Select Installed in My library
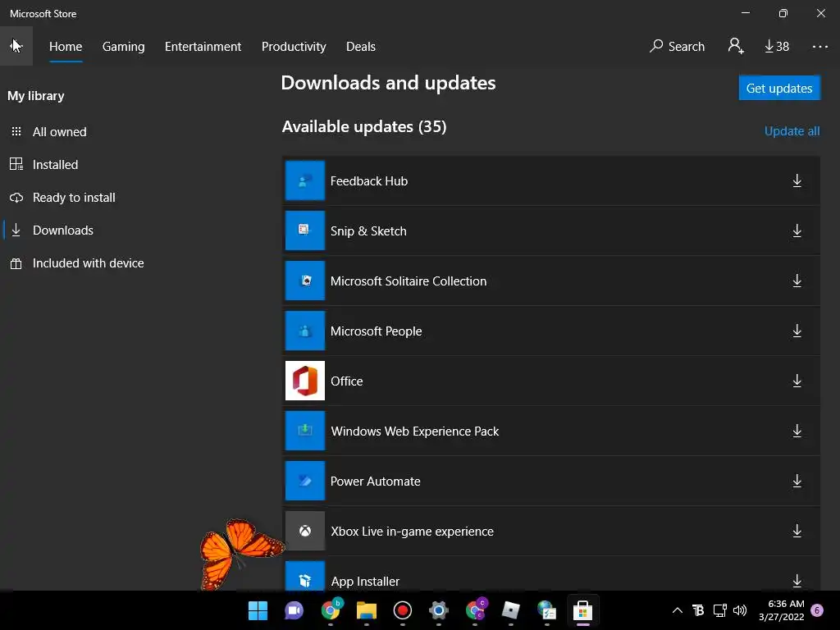 pos(55,164)
